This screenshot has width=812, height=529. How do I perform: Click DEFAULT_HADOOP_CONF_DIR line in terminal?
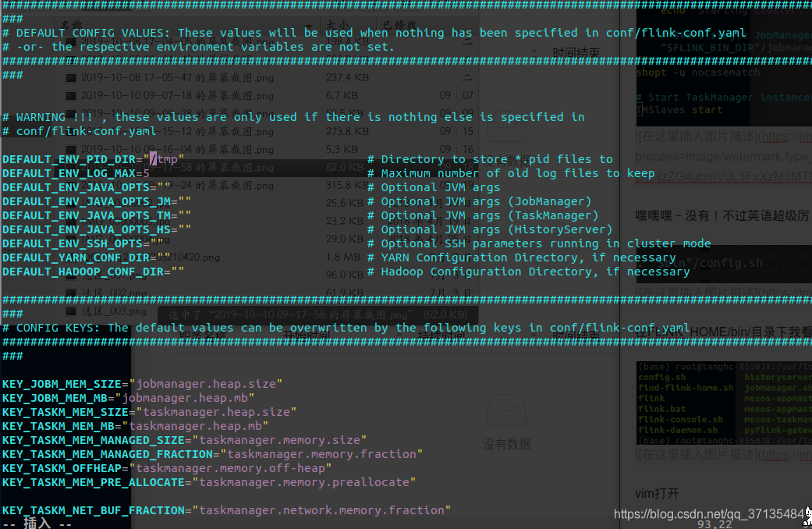(x=94, y=271)
